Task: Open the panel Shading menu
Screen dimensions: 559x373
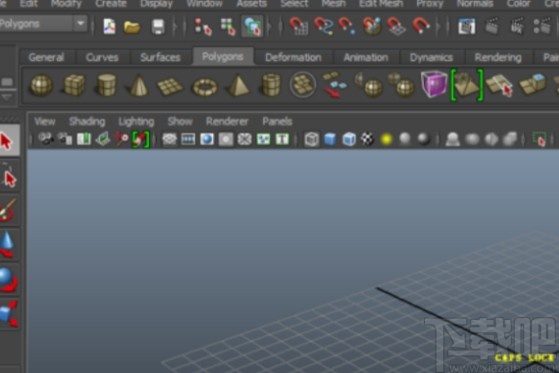Action: 87,121
